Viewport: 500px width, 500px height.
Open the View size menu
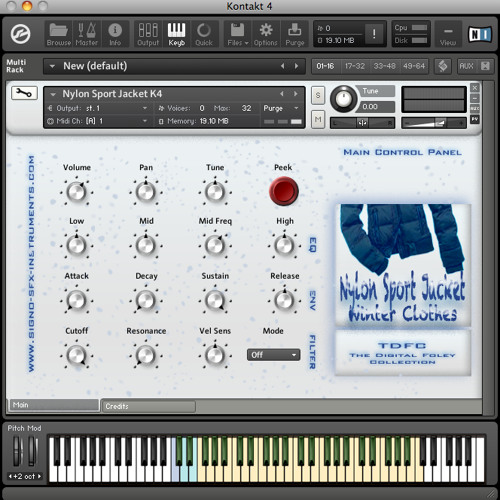[448, 34]
